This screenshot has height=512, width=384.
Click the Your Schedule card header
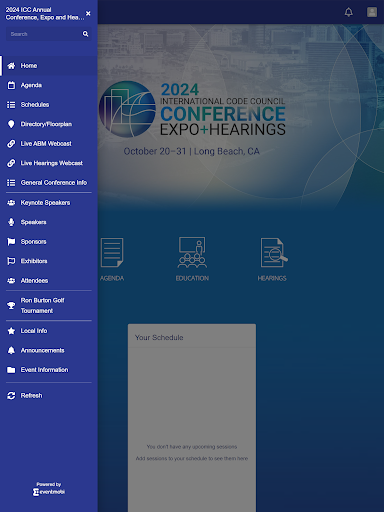192,337
